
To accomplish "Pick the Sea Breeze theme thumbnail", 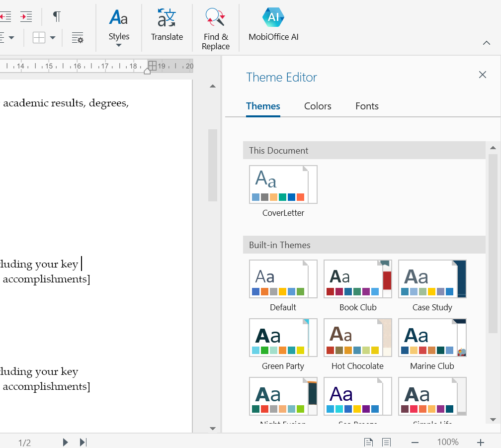I will click(x=358, y=397).
